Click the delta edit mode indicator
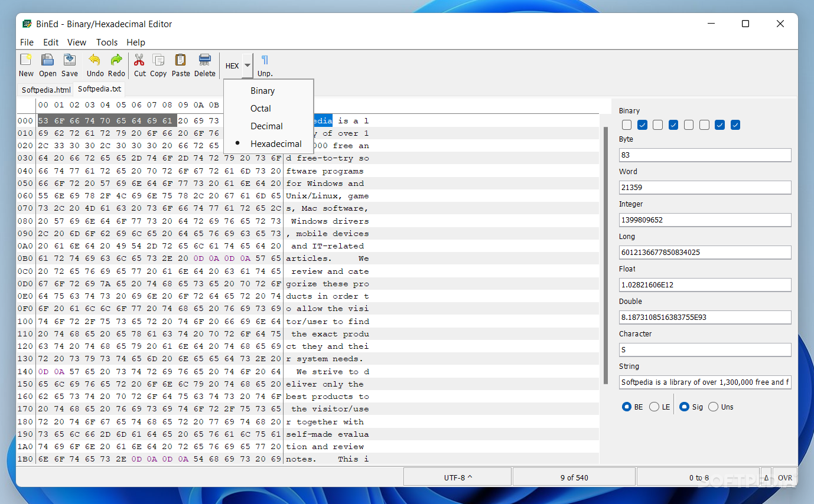This screenshot has width=814, height=504. click(x=767, y=477)
